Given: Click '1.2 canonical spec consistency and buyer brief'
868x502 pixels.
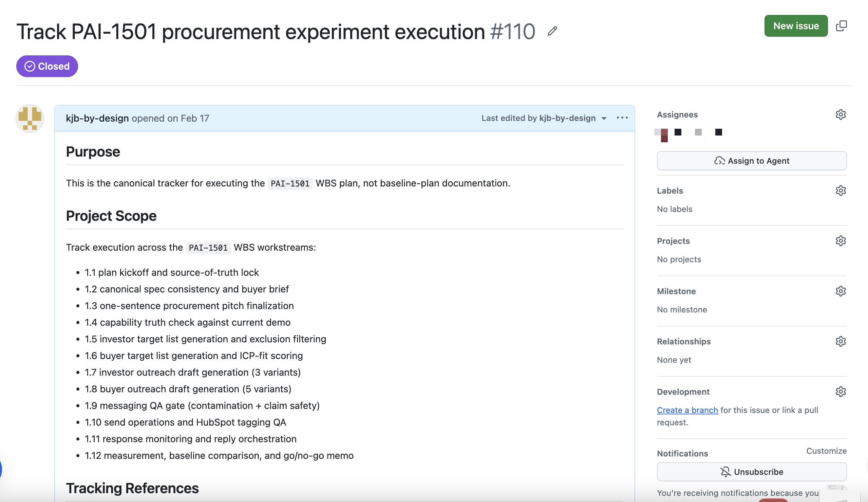Looking at the screenshot, I should click(187, 289).
